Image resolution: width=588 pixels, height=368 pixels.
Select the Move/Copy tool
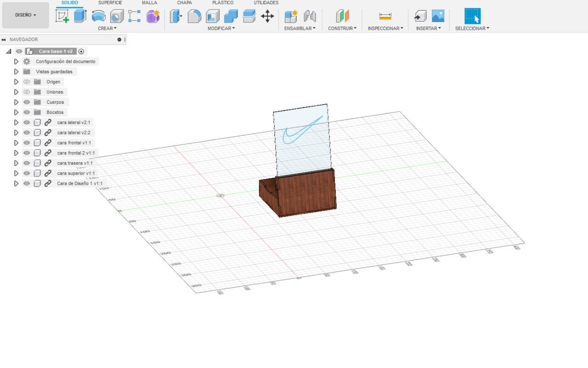tap(267, 17)
